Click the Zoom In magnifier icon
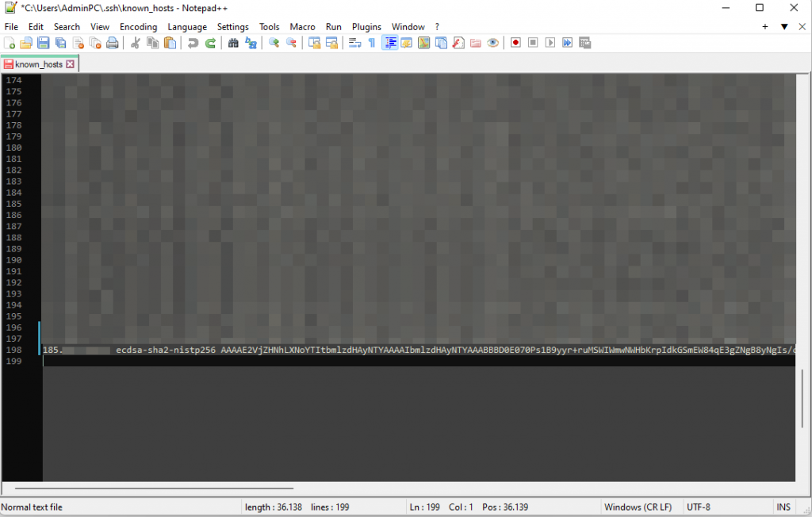812x517 pixels. tap(274, 43)
